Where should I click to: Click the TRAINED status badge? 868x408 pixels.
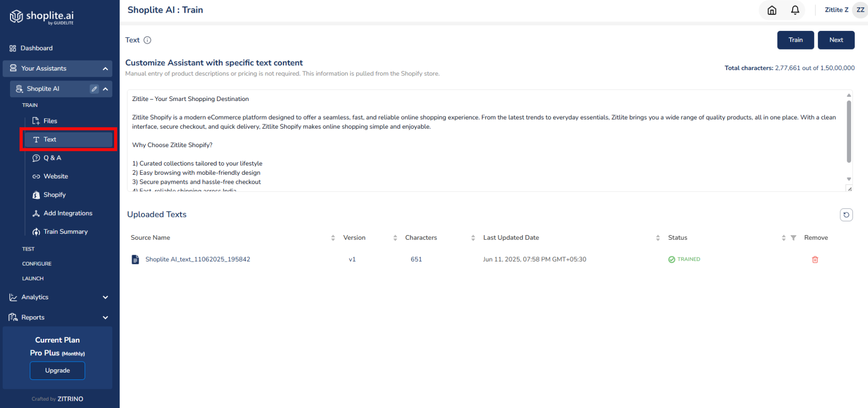click(x=684, y=259)
